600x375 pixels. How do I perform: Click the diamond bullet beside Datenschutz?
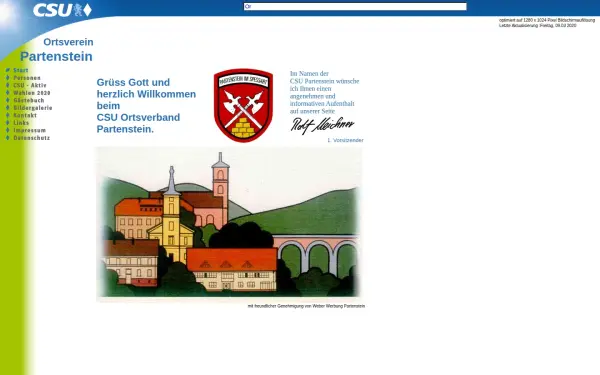point(8,138)
